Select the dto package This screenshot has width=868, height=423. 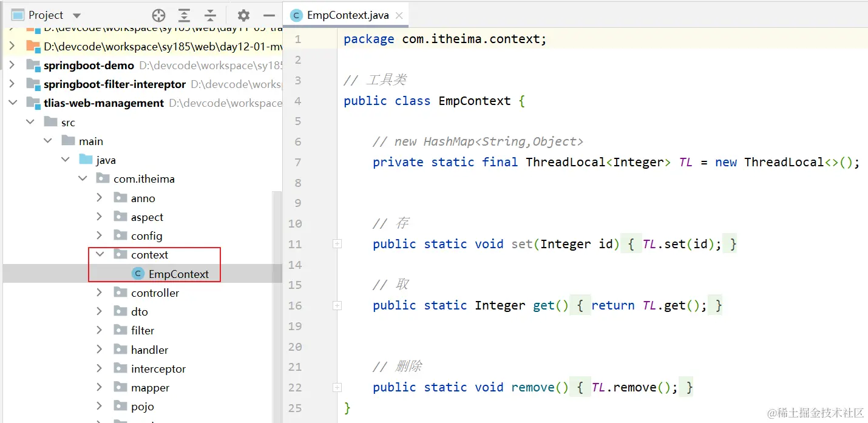[140, 311]
